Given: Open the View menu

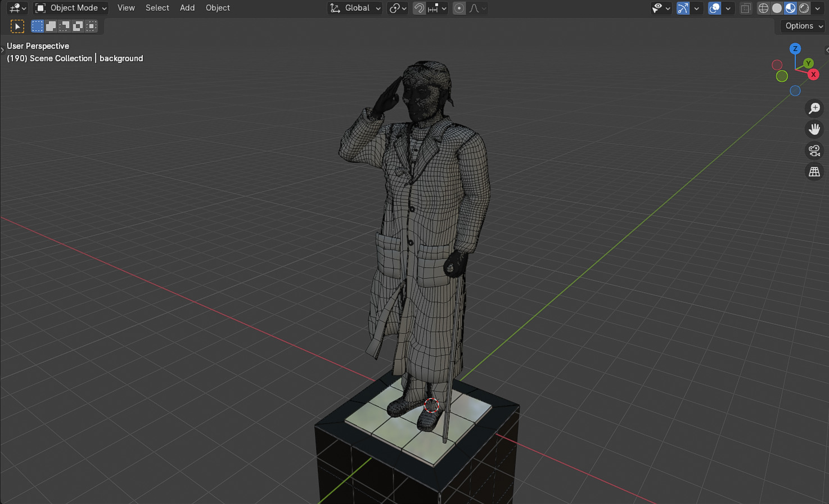Looking at the screenshot, I should pos(126,8).
